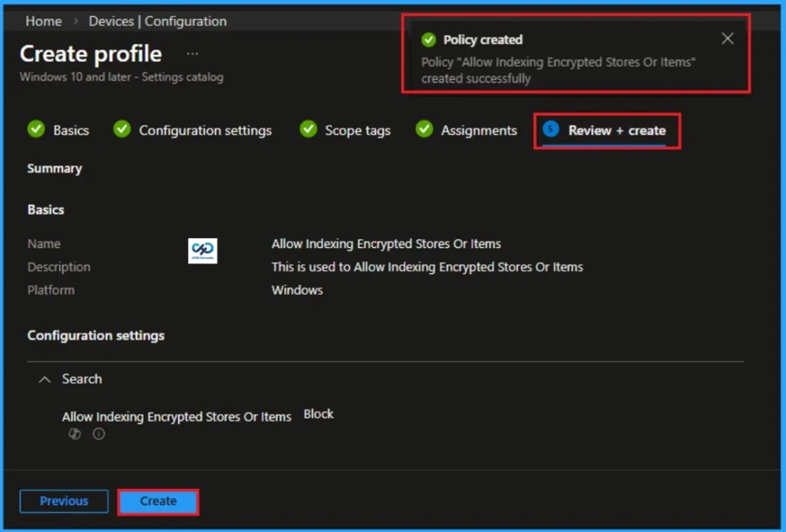Click the copy icon under the indexing setting
Viewport: 786px width, 532px height.
click(74, 434)
